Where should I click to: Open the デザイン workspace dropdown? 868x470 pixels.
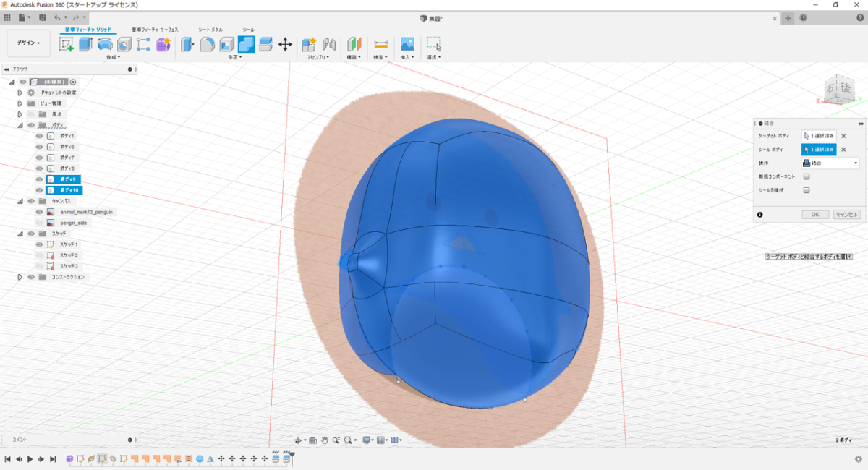[29, 43]
